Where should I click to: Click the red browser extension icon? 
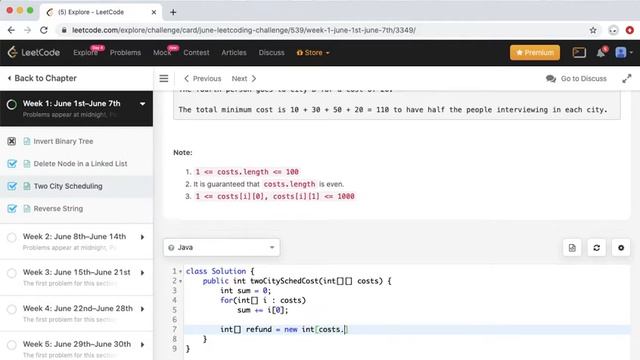click(630, 30)
